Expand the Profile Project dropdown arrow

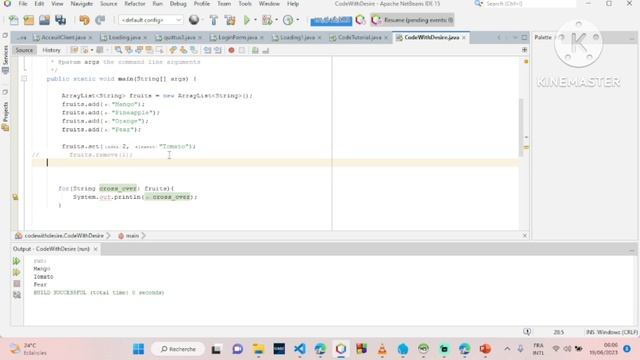(x=298, y=20)
